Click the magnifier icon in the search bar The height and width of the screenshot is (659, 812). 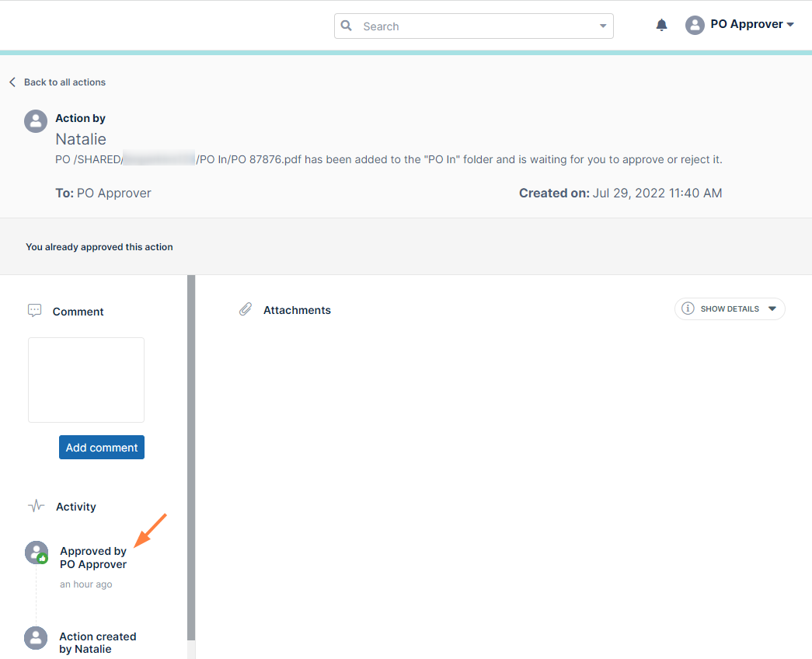347,26
